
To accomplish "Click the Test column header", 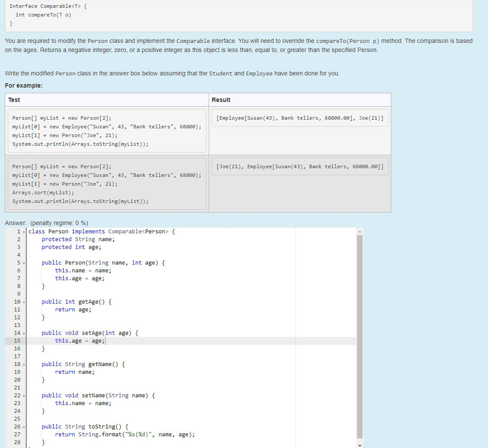I will tap(14, 100).
